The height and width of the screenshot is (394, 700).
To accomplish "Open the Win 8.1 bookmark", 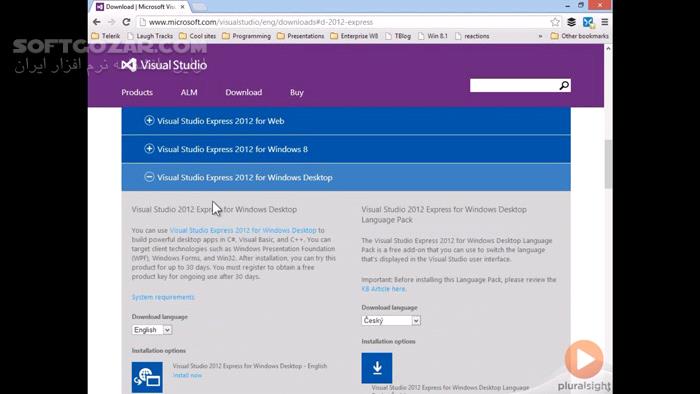I will 433,36.
